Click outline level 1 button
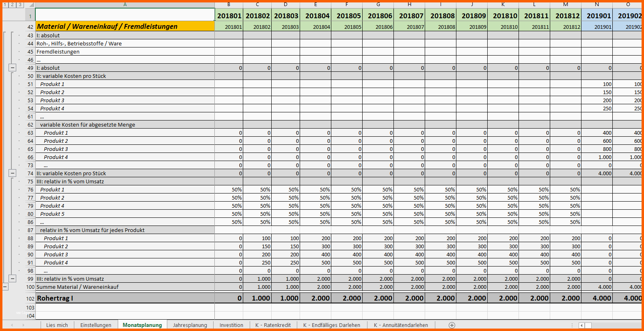Screen dimensions: 644x331 pos(5,4)
